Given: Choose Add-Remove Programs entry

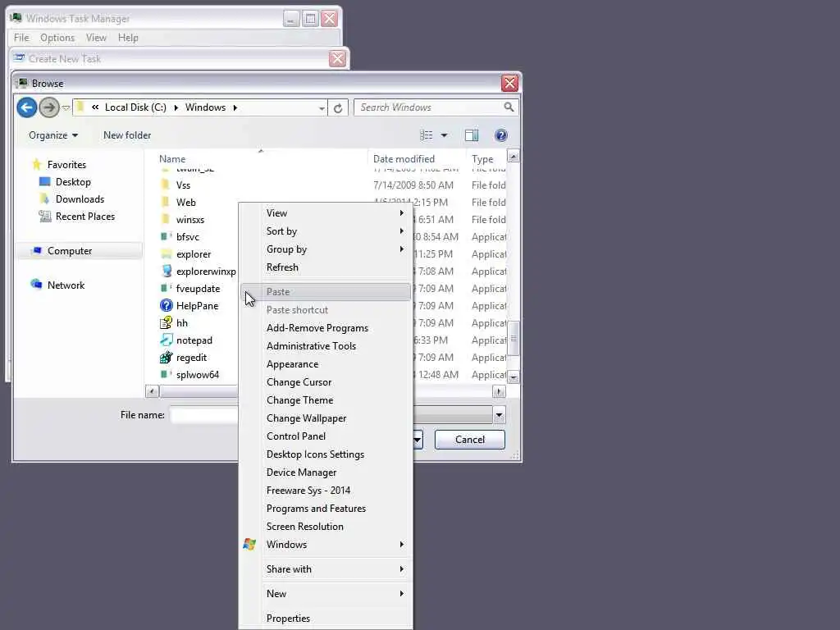Looking at the screenshot, I should (x=326, y=328).
